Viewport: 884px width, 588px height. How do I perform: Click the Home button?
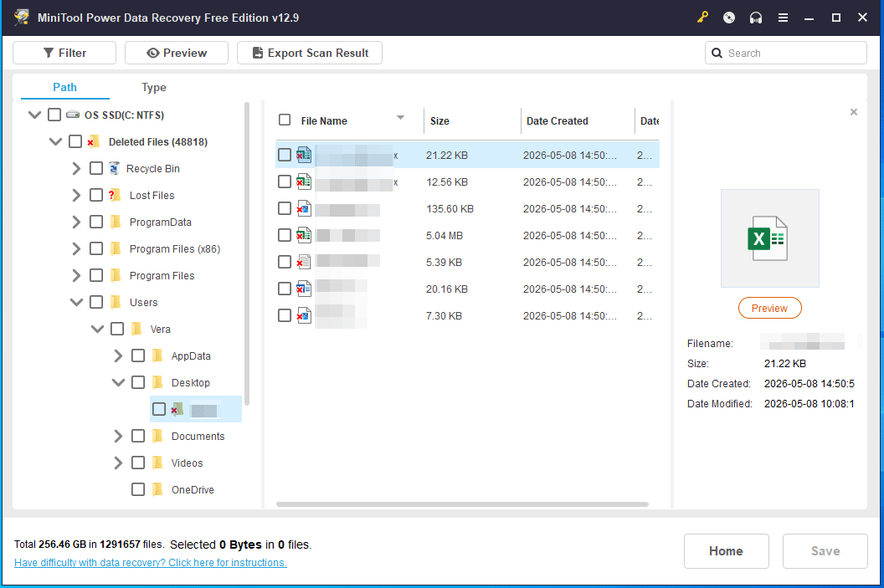[x=726, y=551]
